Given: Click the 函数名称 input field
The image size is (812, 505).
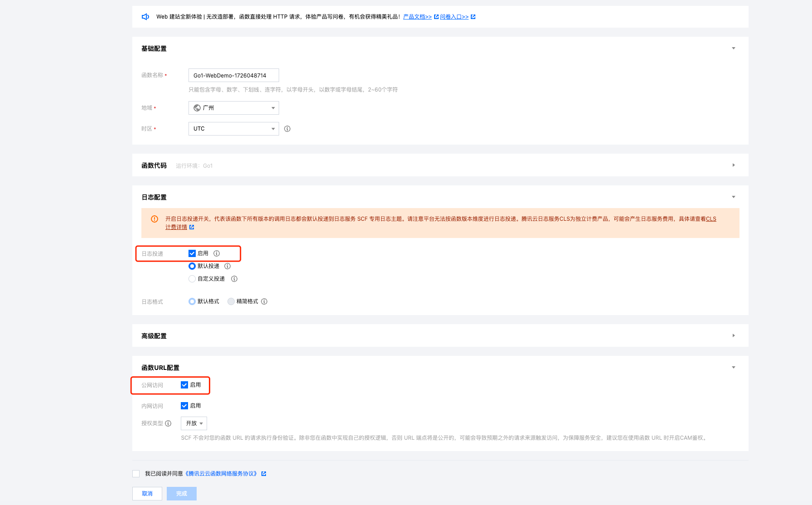Looking at the screenshot, I should click(x=234, y=75).
